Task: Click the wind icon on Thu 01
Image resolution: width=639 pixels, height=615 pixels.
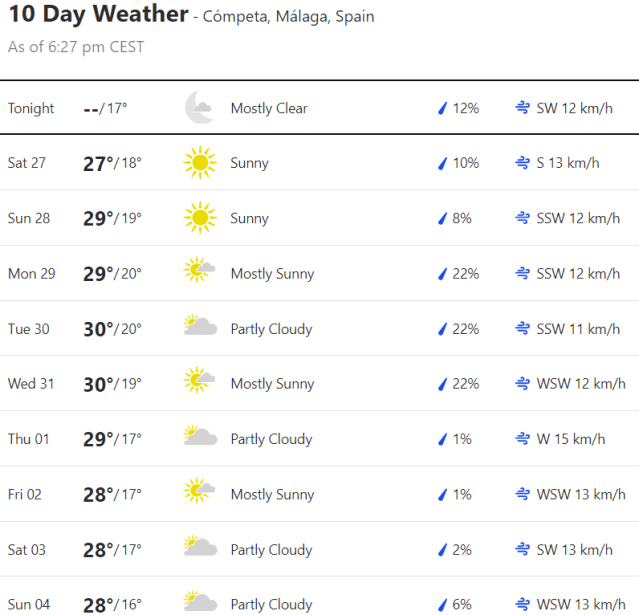Action: pos(522,439)
